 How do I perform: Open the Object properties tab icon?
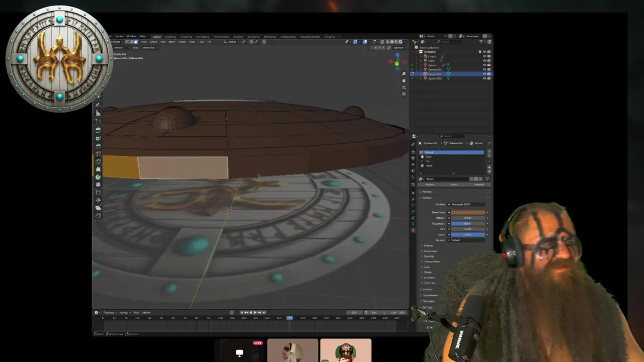(413, 192)
